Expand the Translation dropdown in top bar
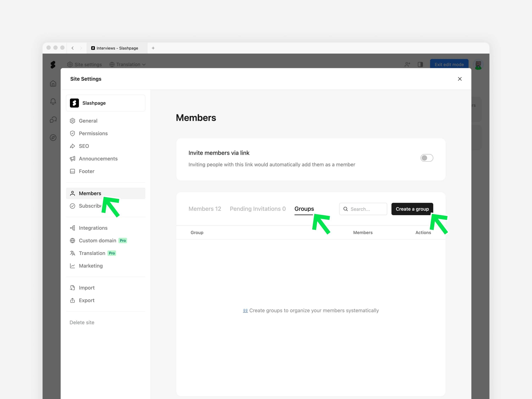This screenshot has width=532, height=399. pyautogui.click(x=128, y=64)
